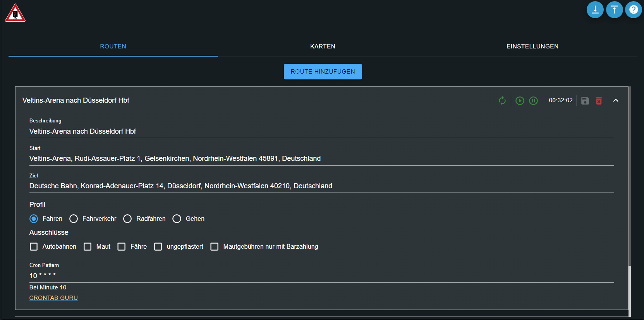Click into the Beschreibung input field
The height and width of the screenshot is (320, 644).
pyautogui.click(x=322, y=131)
